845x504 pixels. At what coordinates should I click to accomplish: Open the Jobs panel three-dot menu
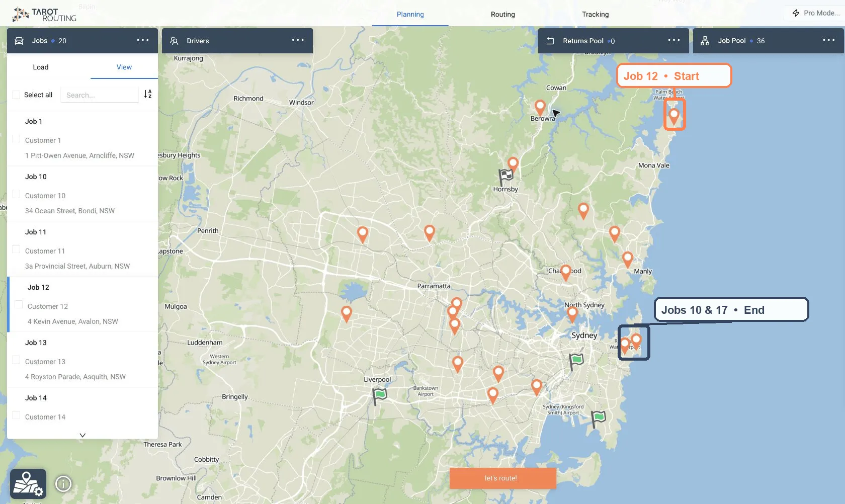(x=143, y=40)
